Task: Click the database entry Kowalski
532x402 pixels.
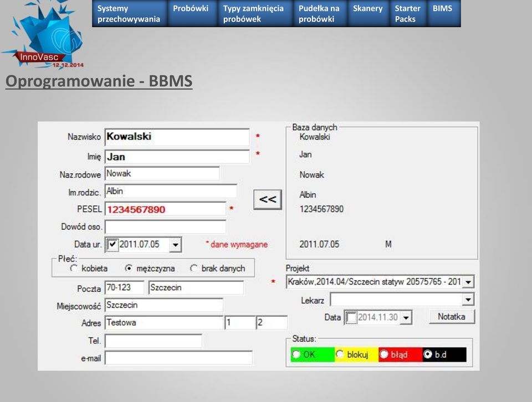Action: coord(315,137)
